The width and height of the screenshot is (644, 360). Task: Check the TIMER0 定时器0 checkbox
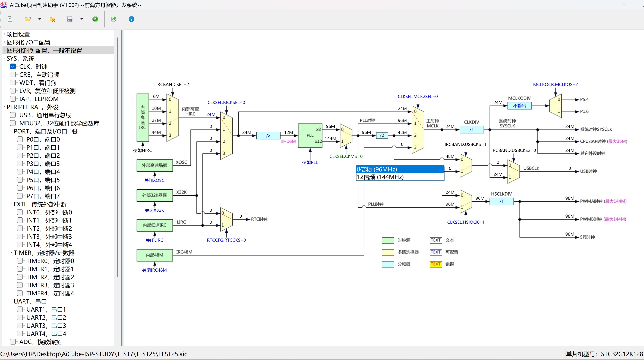(x=20, y=261)
